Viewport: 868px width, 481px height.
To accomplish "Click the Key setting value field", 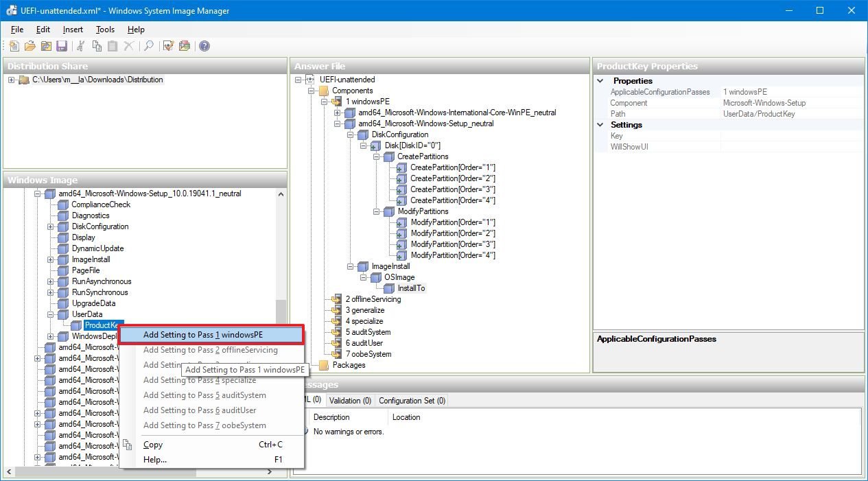I will point(792,136).
